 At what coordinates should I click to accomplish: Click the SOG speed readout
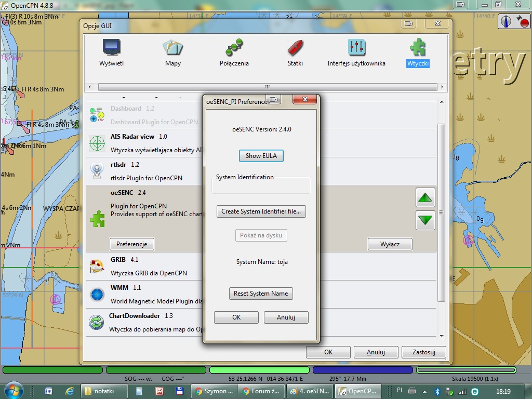138,379
